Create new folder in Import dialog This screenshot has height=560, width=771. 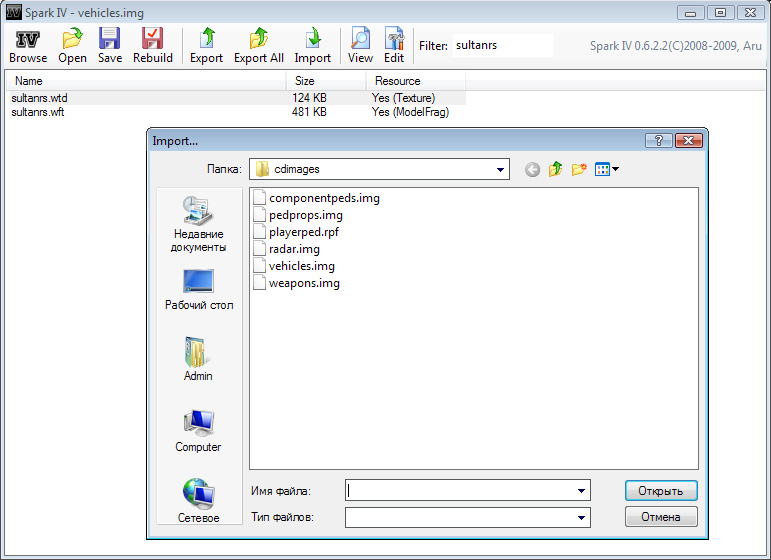click(579, 170)
